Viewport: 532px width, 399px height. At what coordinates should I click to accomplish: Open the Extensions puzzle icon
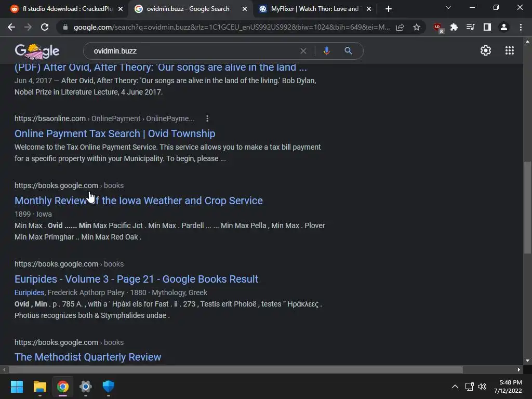pyautogui.click(x=454, y=27)
